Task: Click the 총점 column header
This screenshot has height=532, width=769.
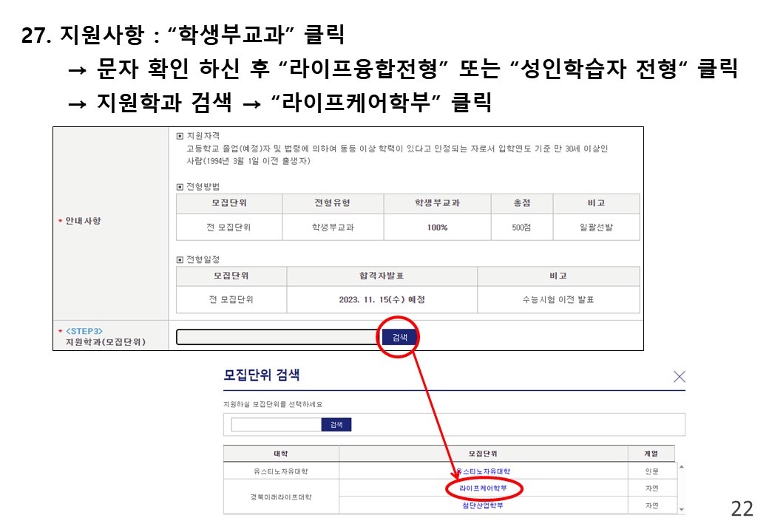Action: (x=522, y=202)
